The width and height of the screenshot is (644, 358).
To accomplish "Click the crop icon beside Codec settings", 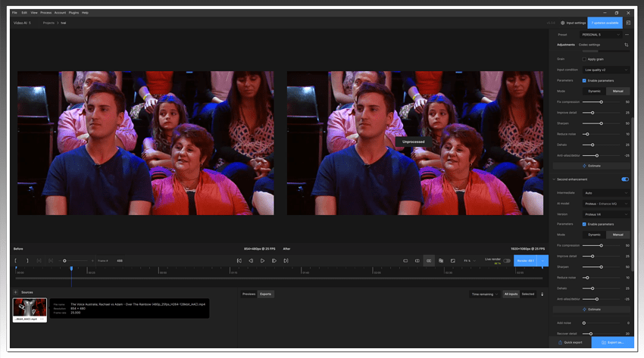I will 627,45.
